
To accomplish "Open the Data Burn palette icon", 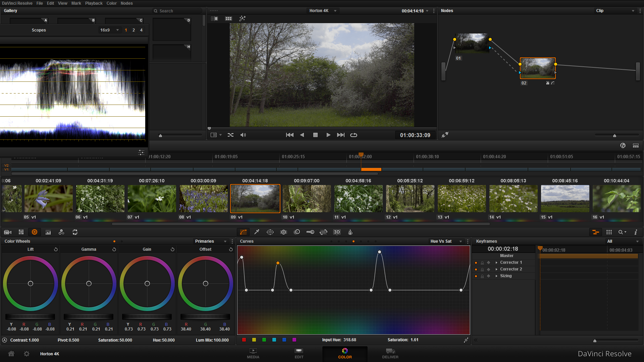I will pyautogui.click(x=350, y=232).
